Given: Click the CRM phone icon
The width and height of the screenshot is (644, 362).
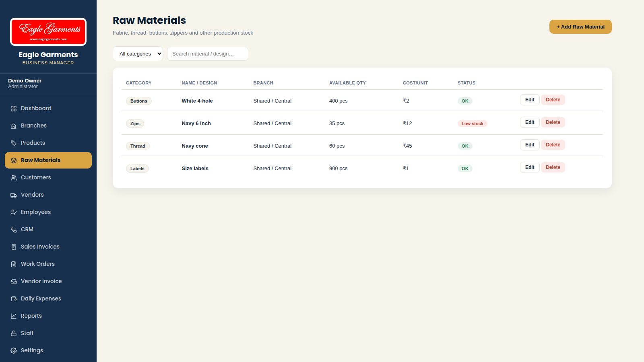Looking at the screenshot, I should [14, 230].
